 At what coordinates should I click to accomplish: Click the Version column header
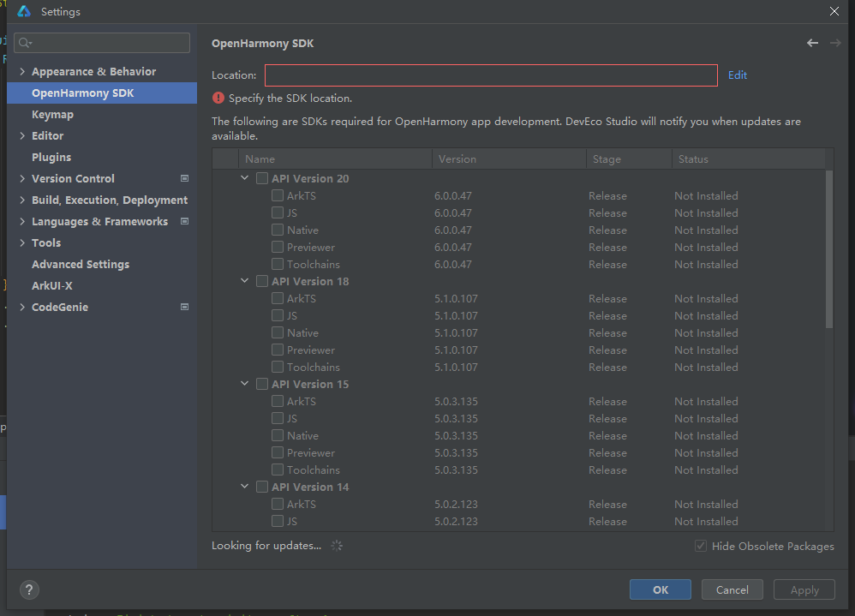click(x=509, y=158)
